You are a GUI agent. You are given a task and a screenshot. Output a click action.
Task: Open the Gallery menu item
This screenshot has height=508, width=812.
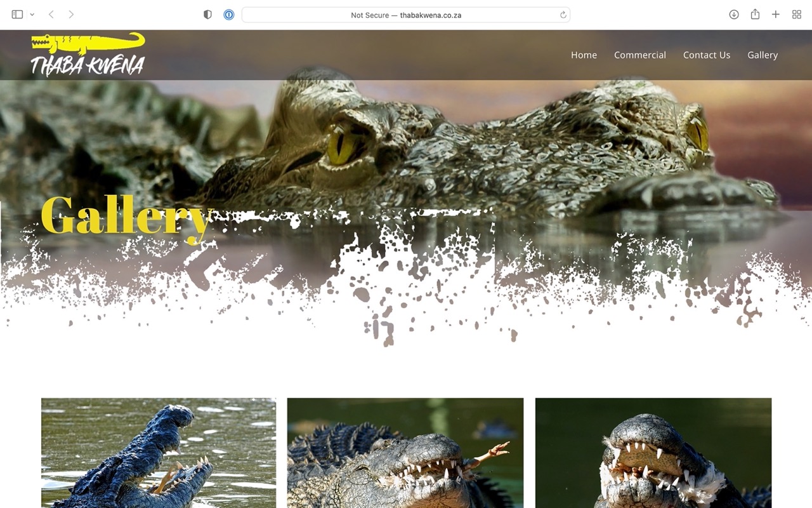click(763, 55)
